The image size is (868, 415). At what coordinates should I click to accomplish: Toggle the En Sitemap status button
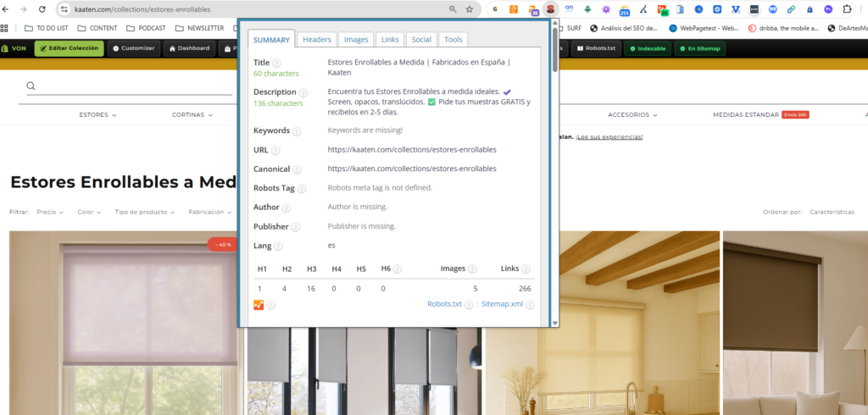tap(699, 48)
